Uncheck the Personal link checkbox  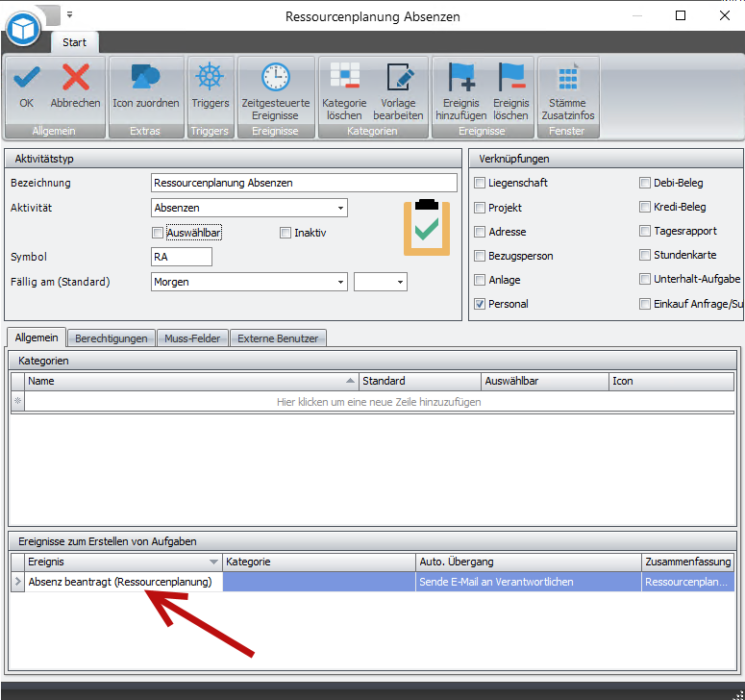480,304
